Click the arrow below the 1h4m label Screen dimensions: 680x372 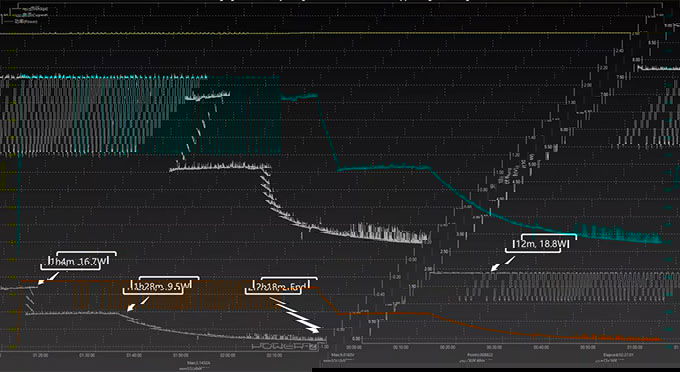click(48, 278)
